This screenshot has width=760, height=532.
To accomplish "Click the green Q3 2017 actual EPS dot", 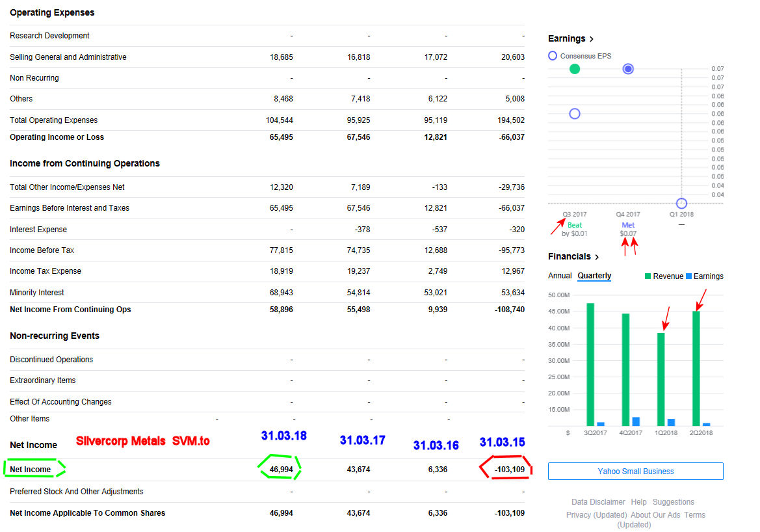I will (x=574, y=69).
